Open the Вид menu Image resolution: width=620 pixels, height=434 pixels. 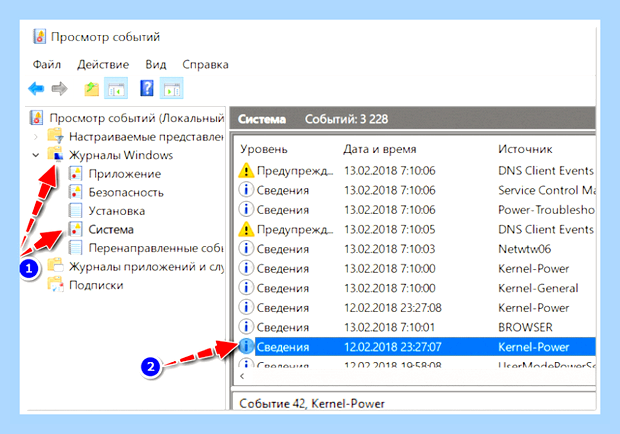155,64
